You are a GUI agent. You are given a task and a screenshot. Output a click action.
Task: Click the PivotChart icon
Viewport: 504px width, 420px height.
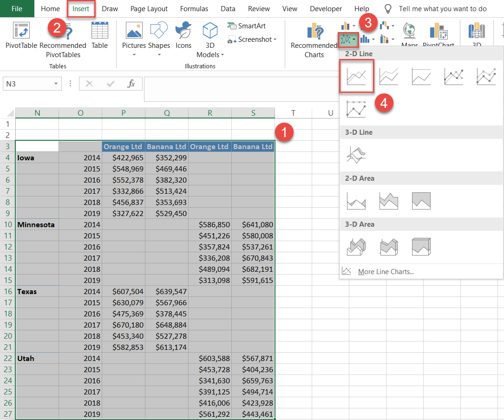click(x=439, y=31)
